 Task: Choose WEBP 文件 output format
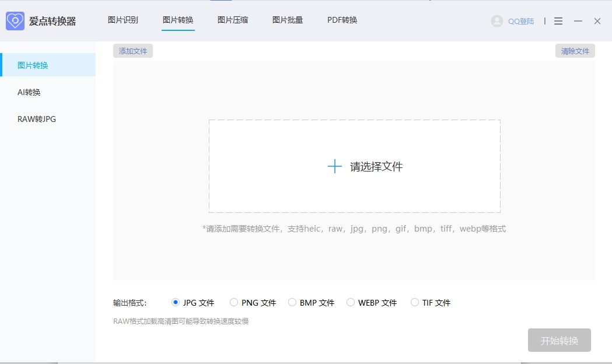coord(351,302)
